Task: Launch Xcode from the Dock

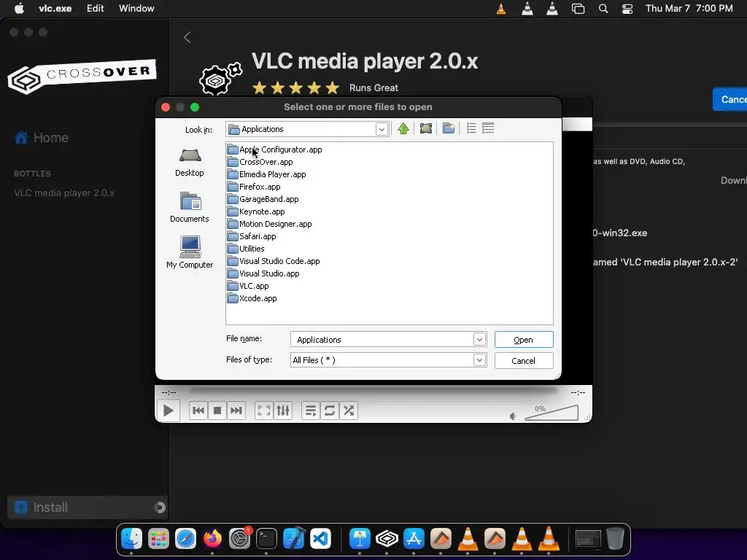Action: [x=293, y=539]
